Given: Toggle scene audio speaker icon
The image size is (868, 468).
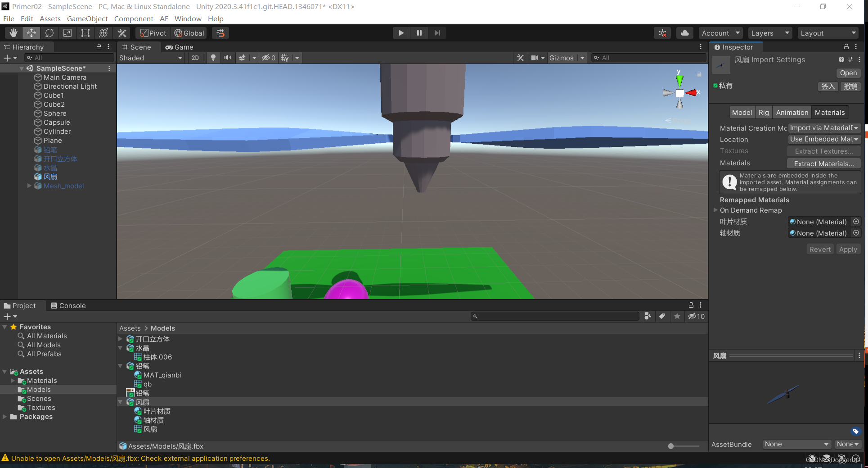Looking at the screenshot, I should click(228, 58).
